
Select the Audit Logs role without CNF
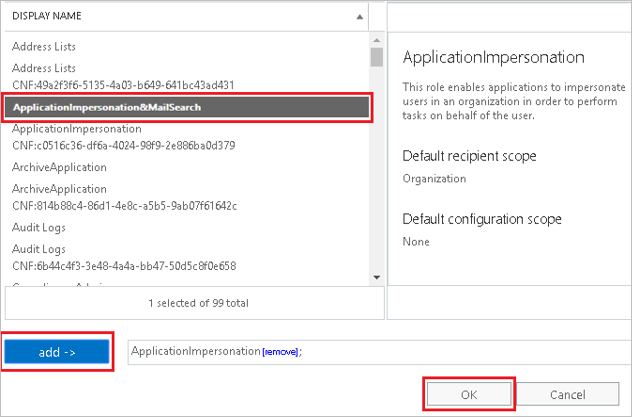coord(40,228)
